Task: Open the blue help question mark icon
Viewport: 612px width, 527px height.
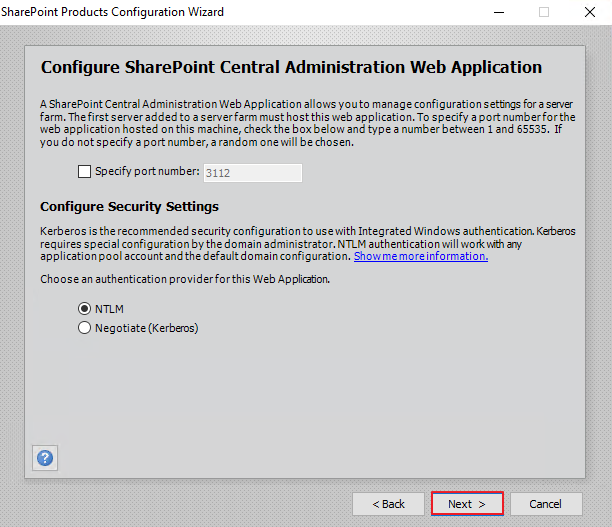Action: pos(45,458)
